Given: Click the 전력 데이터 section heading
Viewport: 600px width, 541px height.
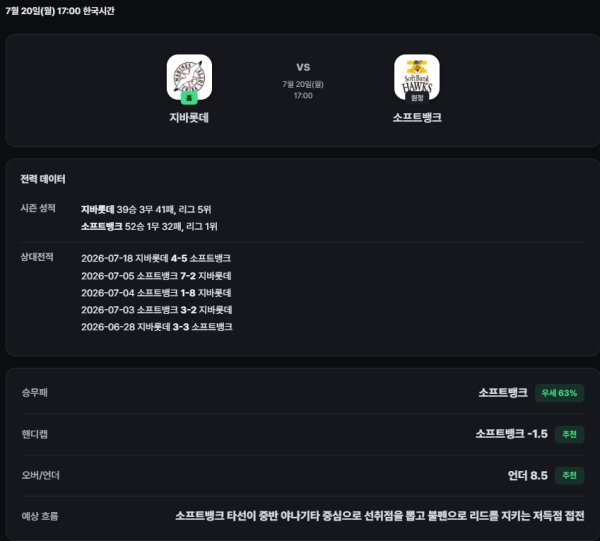Looking at the screenshot, I should pyautogui.click(x=43, y=179).
